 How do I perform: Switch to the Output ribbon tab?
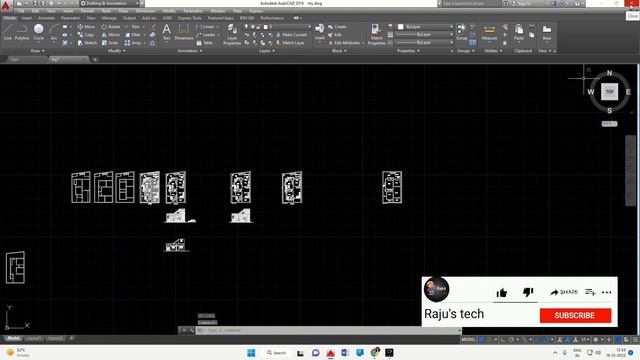click(129, 18)
